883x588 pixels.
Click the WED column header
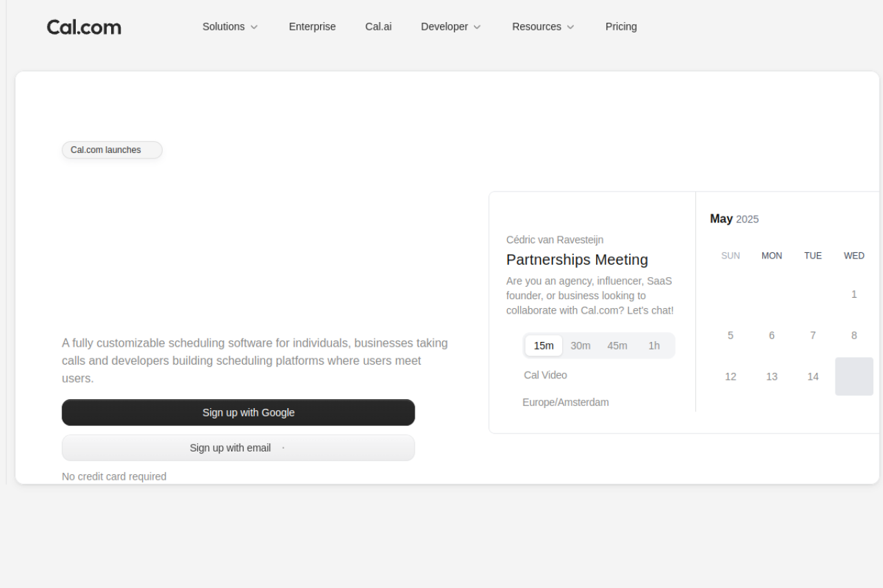(x=854, y=256)
